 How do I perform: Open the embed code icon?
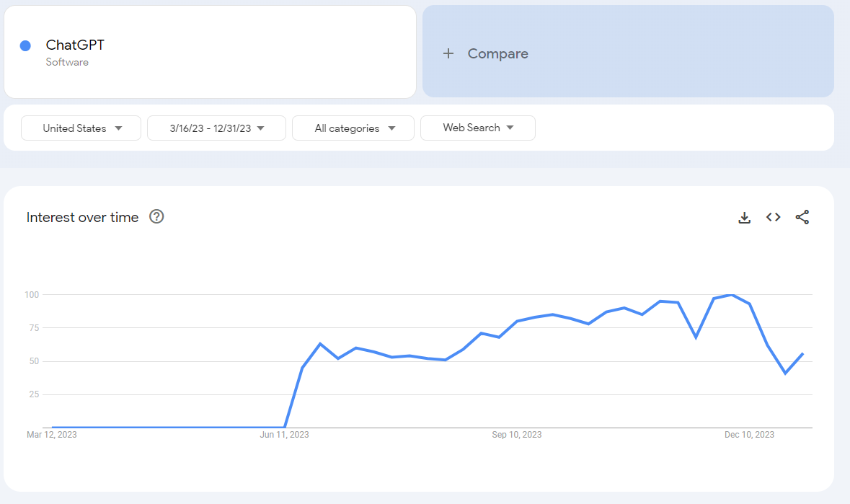pos(773,217)
